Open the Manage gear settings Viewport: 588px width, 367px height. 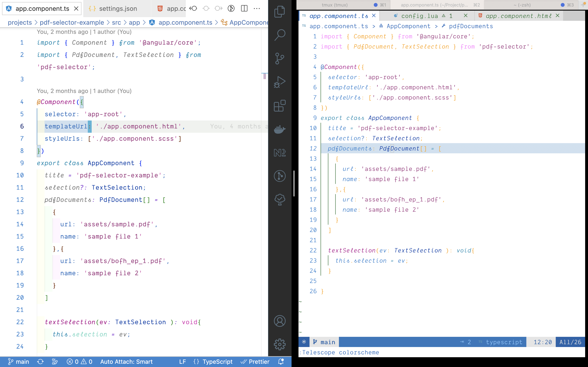tap(280, 344)
